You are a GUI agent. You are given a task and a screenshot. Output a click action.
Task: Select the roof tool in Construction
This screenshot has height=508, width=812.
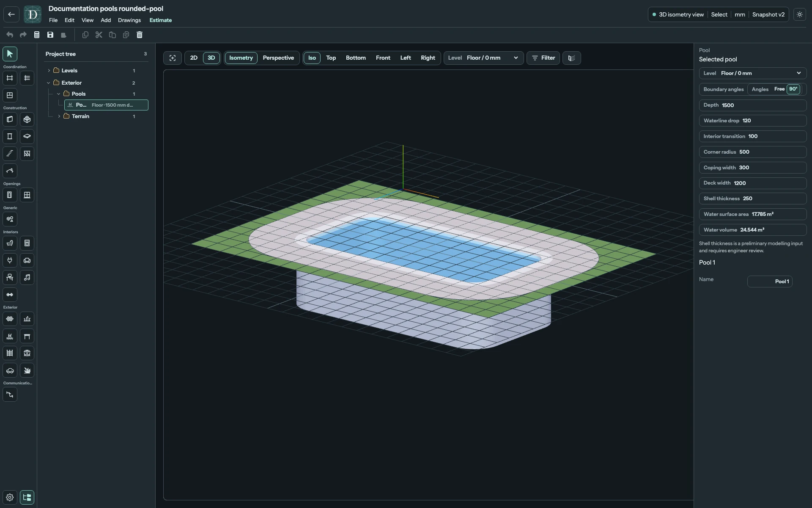tap(10, 171)
